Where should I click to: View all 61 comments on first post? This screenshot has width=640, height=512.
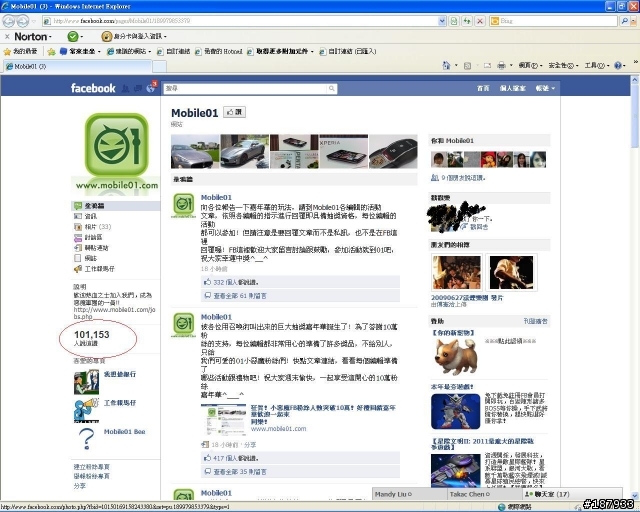click(240, 296)
